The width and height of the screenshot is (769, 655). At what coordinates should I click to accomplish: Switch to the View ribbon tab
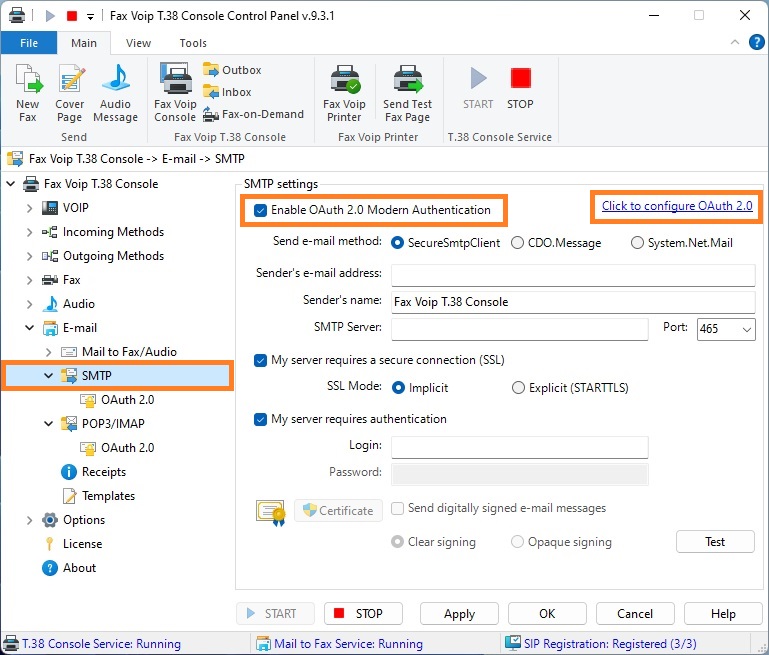point(138,43)
